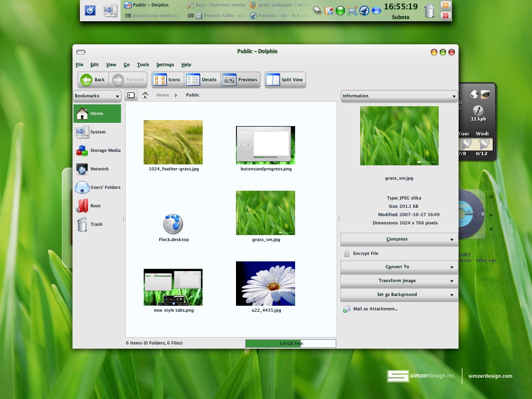532x399 pixels.
Task: Click the green orb tray icon
Action: [340, 11]
